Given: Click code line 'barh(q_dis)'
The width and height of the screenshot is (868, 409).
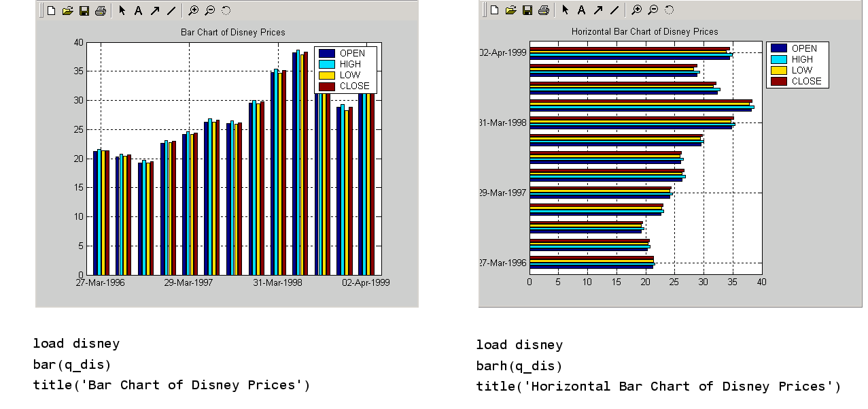Looking at the screenshot, I should tap(519, 366).
